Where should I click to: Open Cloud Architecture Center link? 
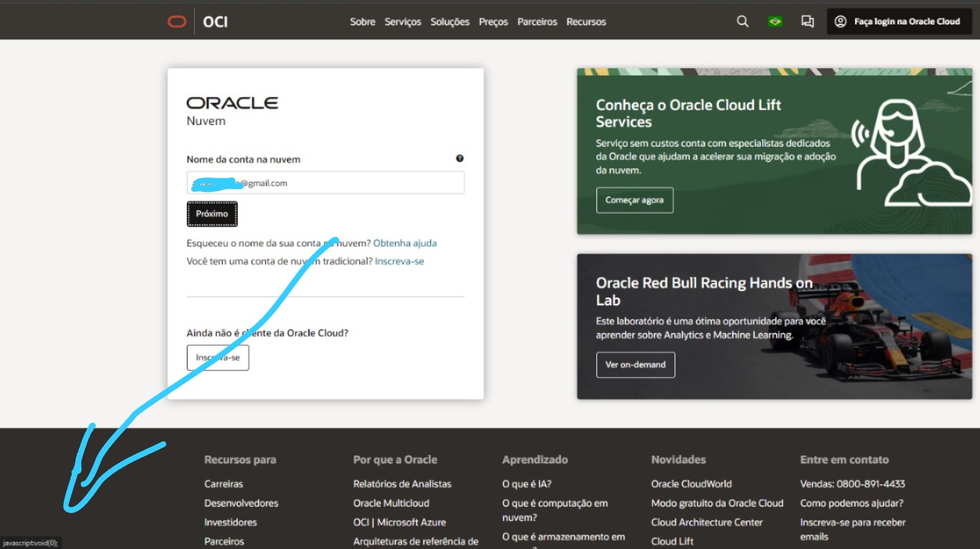707,522
